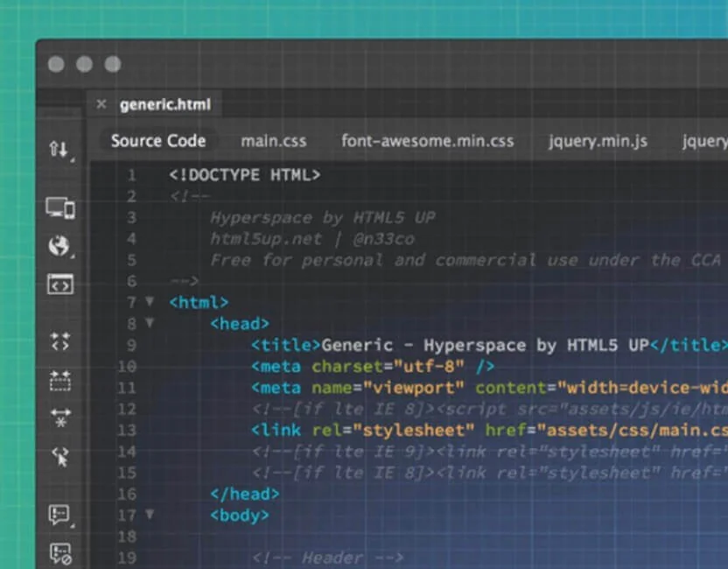Collapse the head tag at line 8
The image size is (728, 569).
click(149, 323)
